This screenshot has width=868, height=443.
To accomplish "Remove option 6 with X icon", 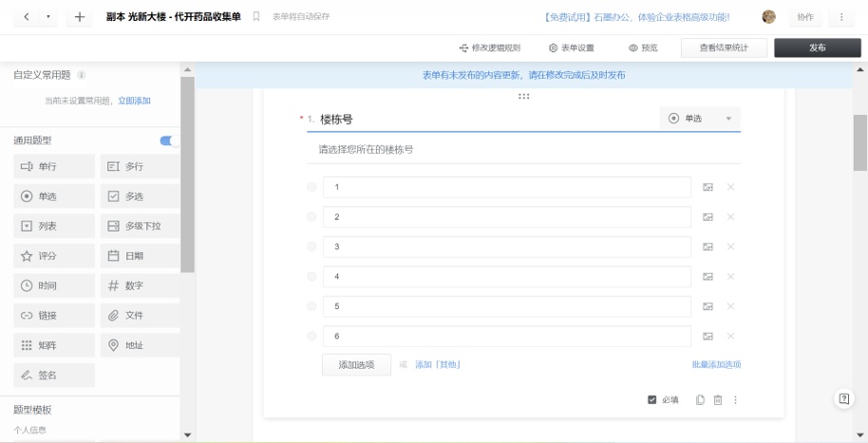I will tap(730, 336).
